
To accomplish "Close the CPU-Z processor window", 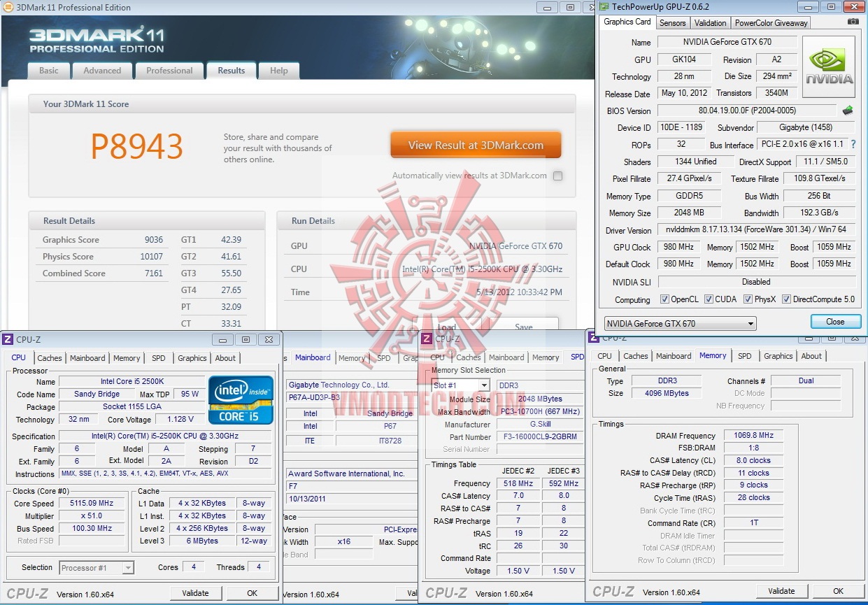I will click(268, 339).
